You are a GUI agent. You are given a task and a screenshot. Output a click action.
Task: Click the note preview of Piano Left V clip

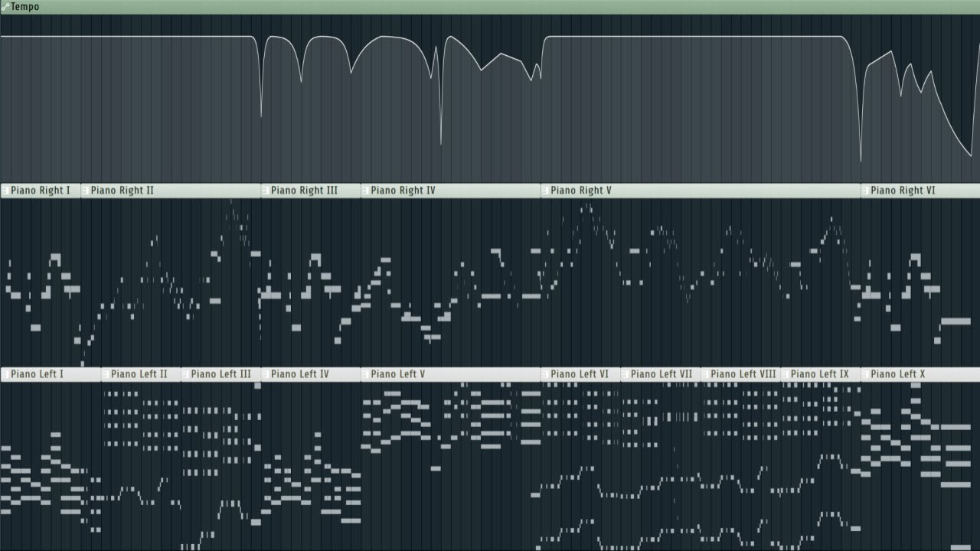[451, 466]
